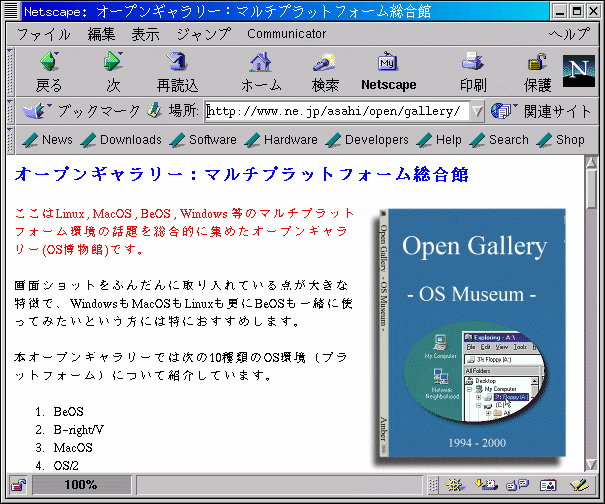Screen dimensions: 605x504
Task: Collapse the location toolbar via left handle
Action: (x=10, y=111)
